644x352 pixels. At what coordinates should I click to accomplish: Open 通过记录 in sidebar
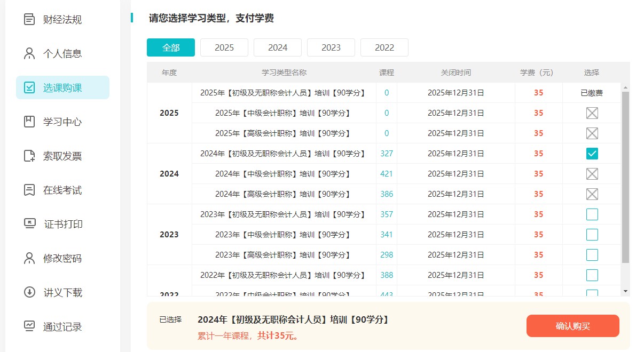coord(62,327)
